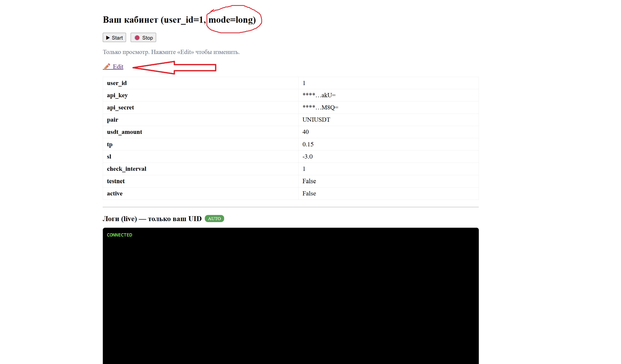Click the pair row label
Viewport: 621px width, 364px height.
pos(112,120)
